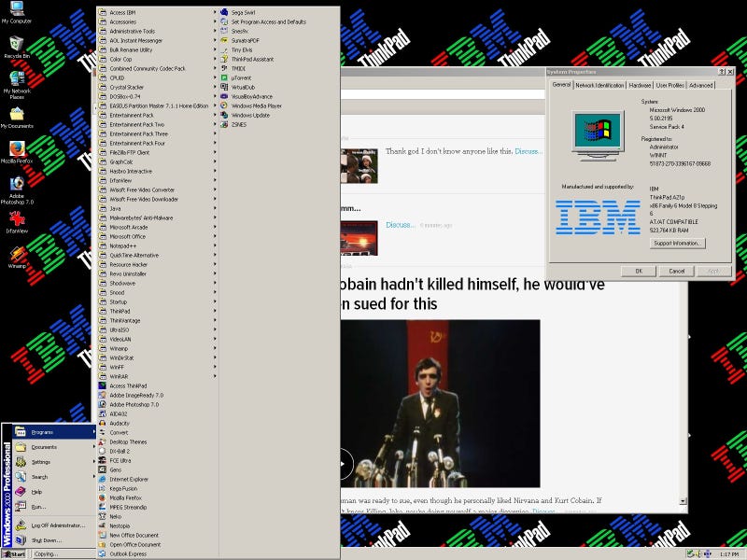Follow the Discuss link beside "minutes ago"
Image resolution: width=747 pixels, height=560 pixels.
pos(401,225)
